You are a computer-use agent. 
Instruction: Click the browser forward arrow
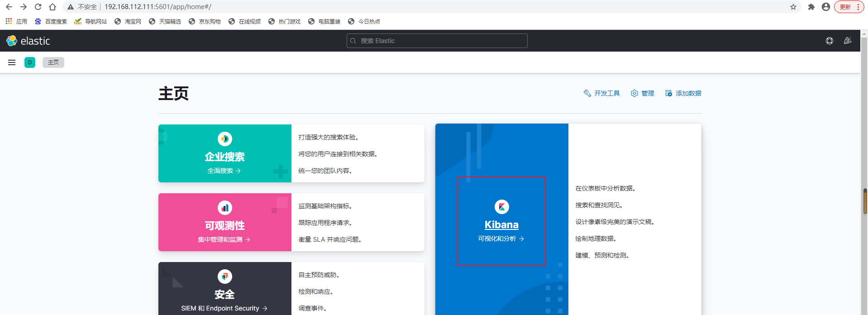[24, 7]
